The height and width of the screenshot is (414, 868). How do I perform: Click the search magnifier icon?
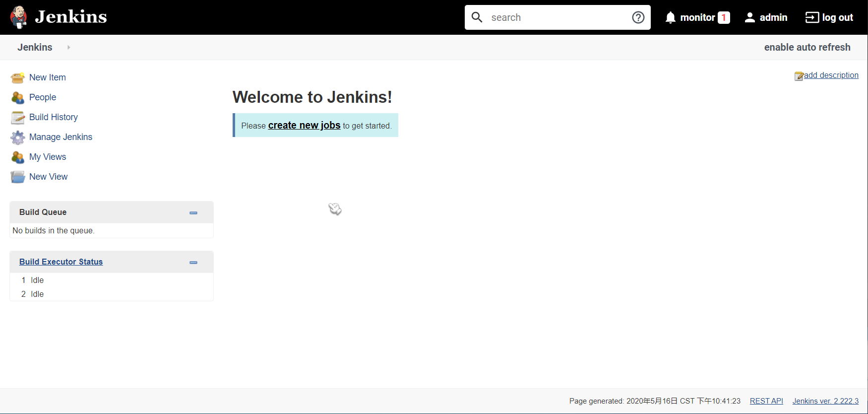click(x=477, y=17)
